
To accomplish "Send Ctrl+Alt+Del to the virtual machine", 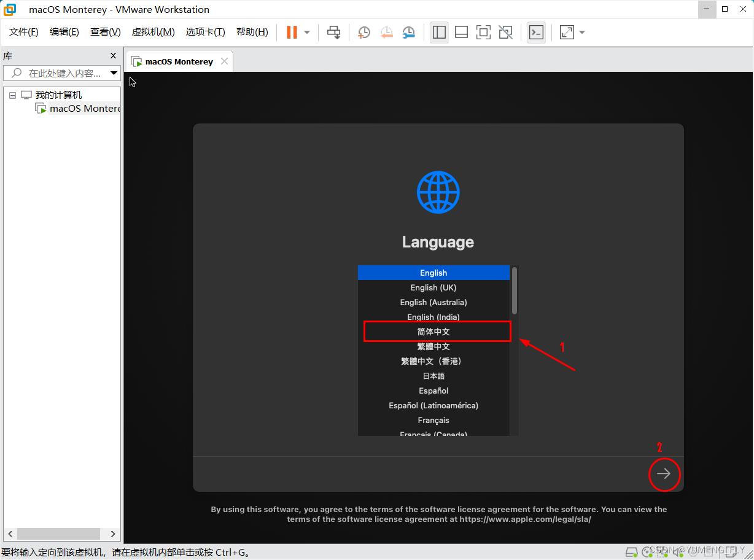I will 333,33.
